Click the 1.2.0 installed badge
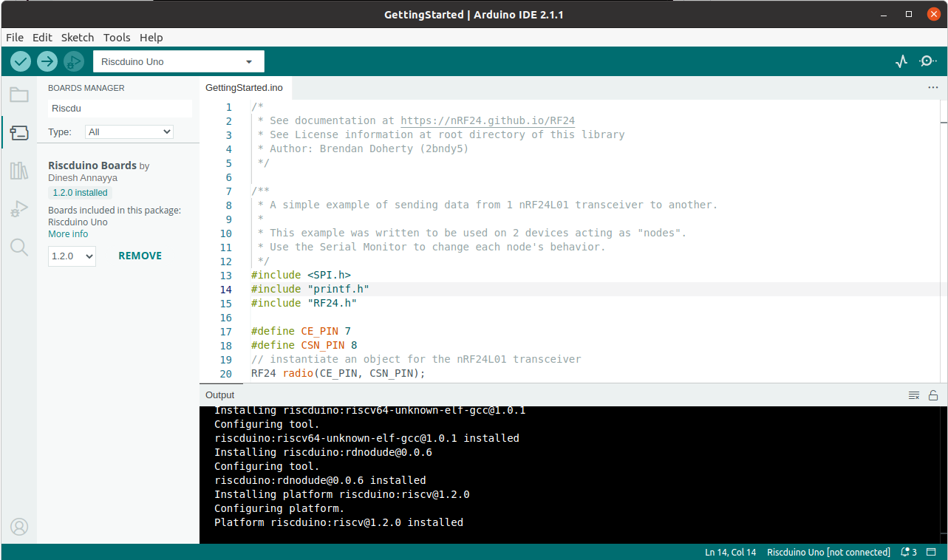Viewport: 948px width, 560px height. [x=80, y=192]
